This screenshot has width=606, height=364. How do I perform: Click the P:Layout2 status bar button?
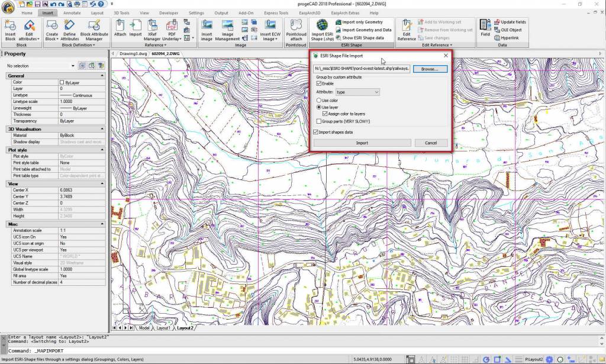tap(533, 359)
